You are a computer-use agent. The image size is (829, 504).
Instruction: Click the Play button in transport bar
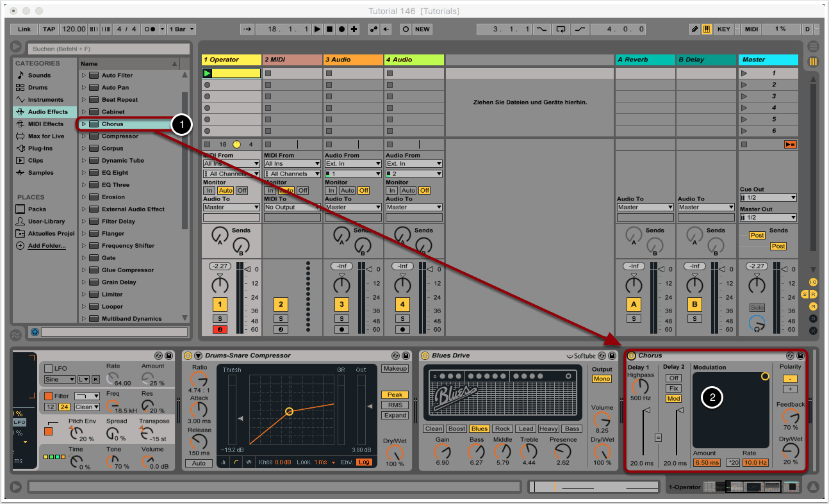317,29
